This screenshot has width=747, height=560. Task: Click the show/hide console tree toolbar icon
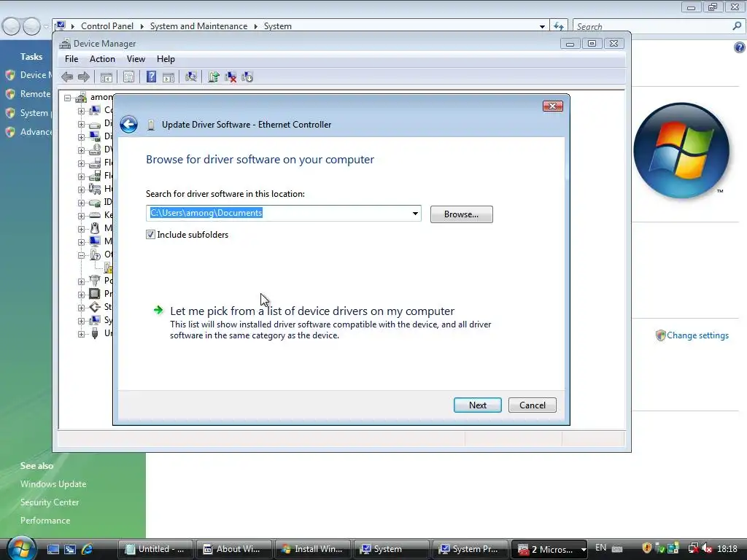[x=107, y=77]
